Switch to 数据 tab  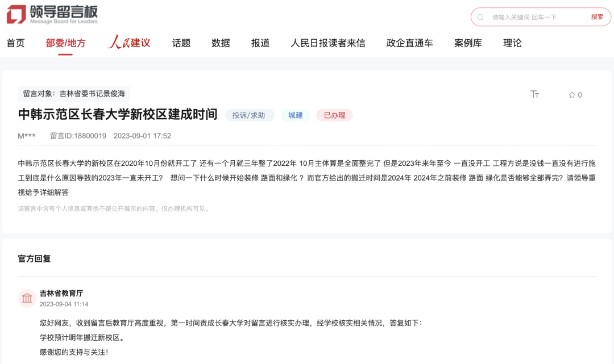click(221, 43)
